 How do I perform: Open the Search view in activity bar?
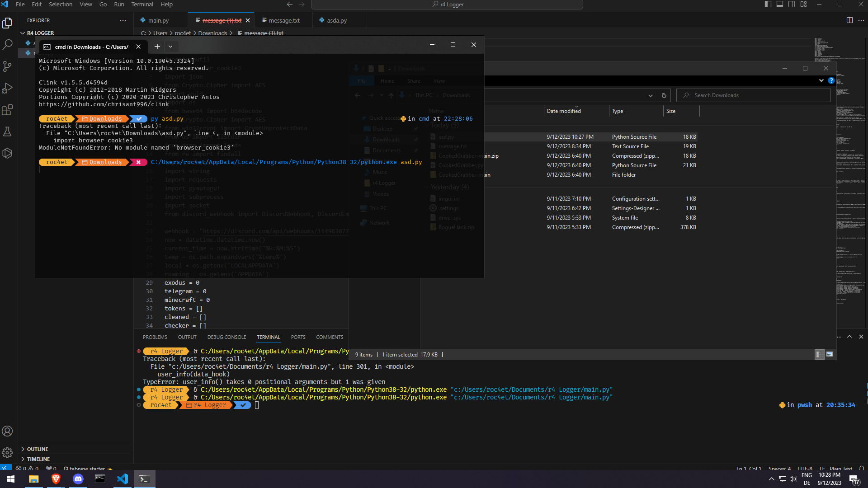point(7,45)
